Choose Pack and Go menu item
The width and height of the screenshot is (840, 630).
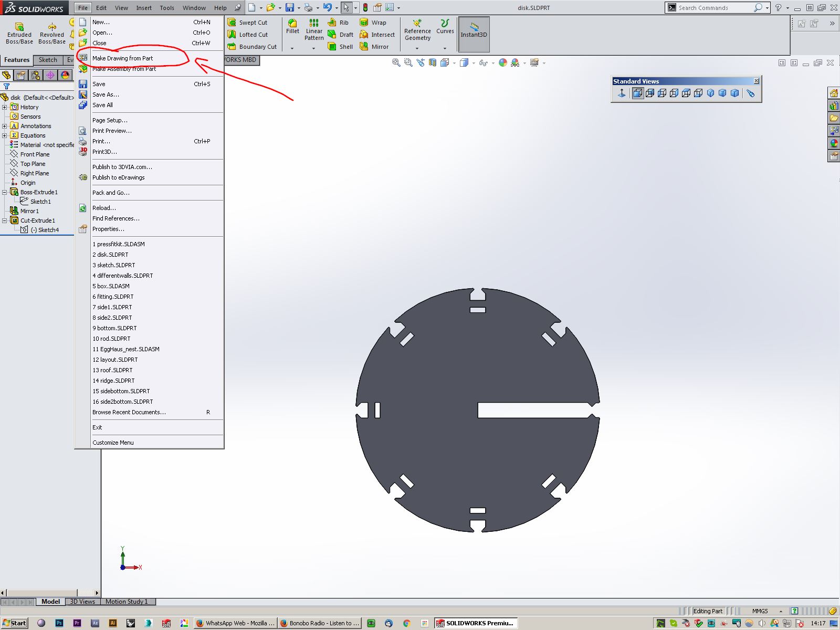point(150,193)
